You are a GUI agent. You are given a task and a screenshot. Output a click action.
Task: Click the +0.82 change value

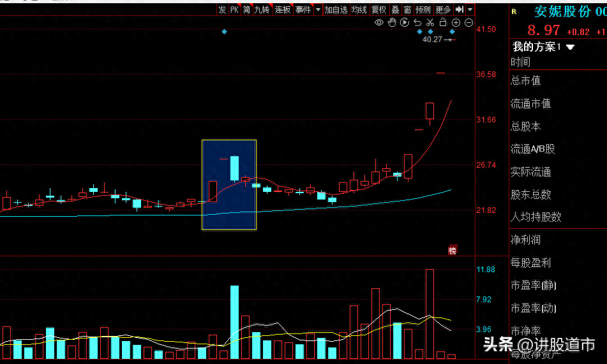(x=578, y=32)
